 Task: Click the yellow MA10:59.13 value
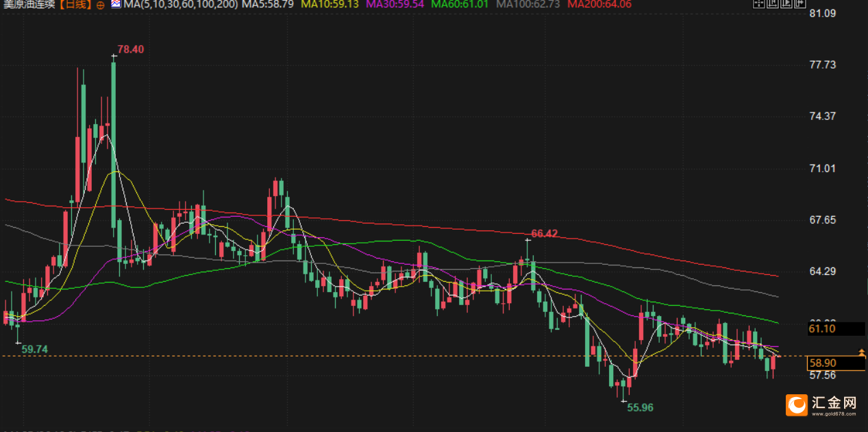[330, 4]
